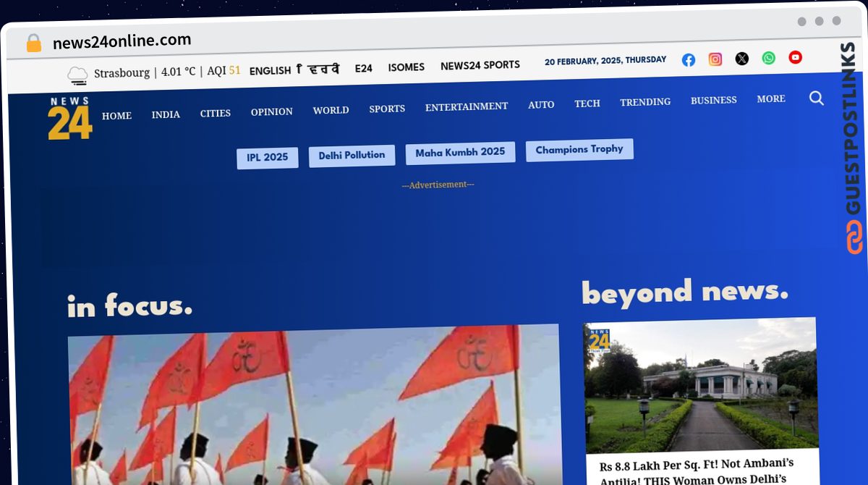Image resolution: width=868 pixels, height=485 pixels.
Task: Open the in focus saffron flags image
Action: (313, 405)
